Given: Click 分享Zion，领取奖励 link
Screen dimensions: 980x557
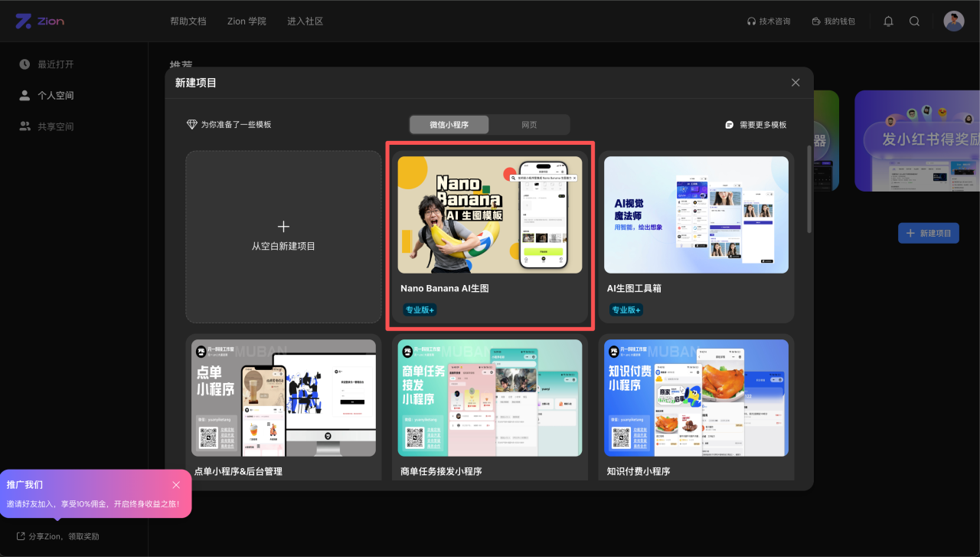Looking at the screenshot, I should [58, 536].
